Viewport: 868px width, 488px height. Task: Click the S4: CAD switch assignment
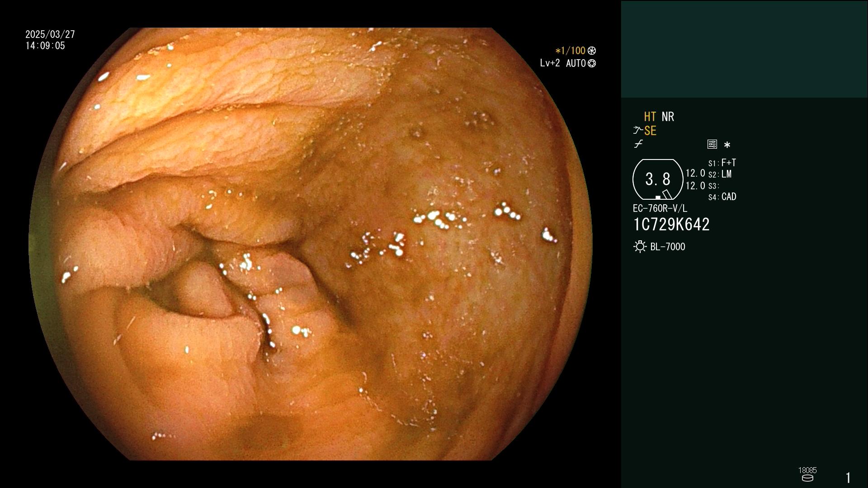pyautogui.click(x=722, y=197)
